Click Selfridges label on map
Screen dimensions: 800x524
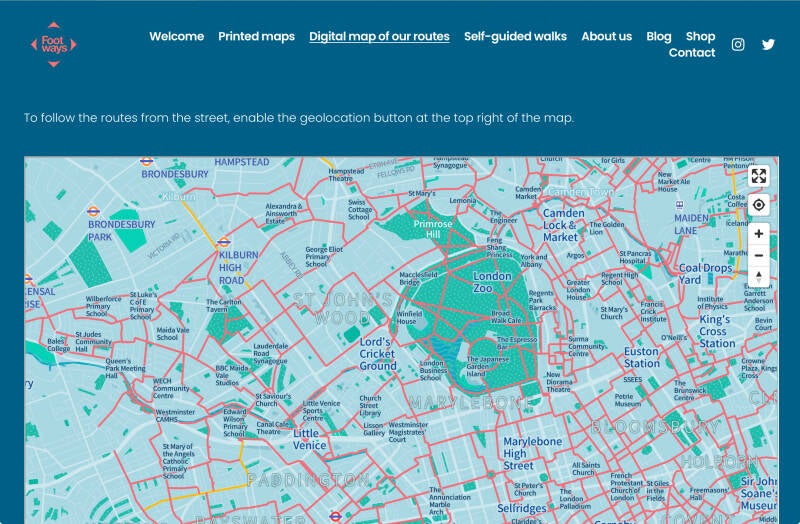(521, 508)
